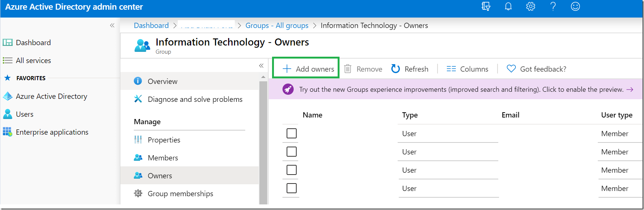The width and height of the screenshot is (644, 210).
Task: Click Got feedback? link
Action: coord(543,69)
